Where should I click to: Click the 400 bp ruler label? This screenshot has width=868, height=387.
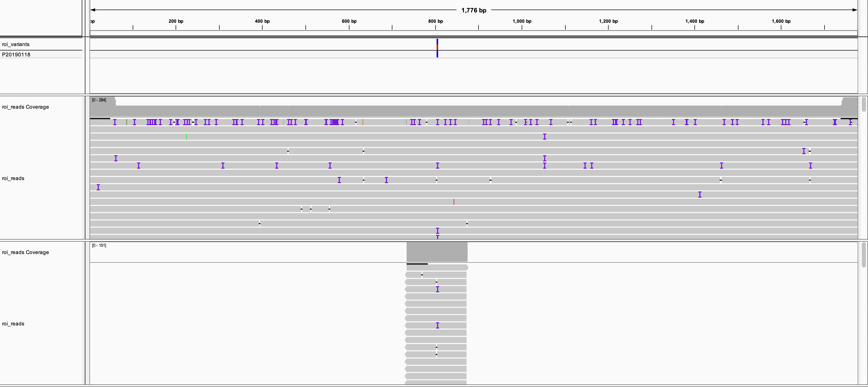[x=262, y=21]
